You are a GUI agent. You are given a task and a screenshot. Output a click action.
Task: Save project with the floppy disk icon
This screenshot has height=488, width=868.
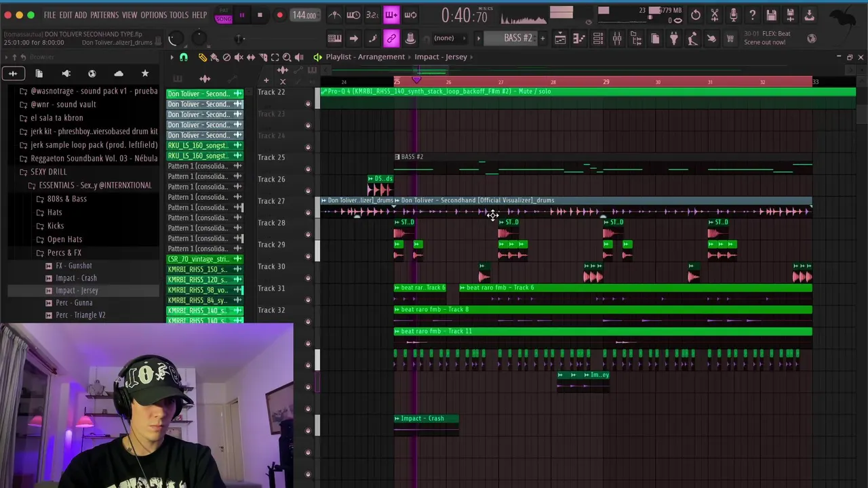tap(771, 15)
